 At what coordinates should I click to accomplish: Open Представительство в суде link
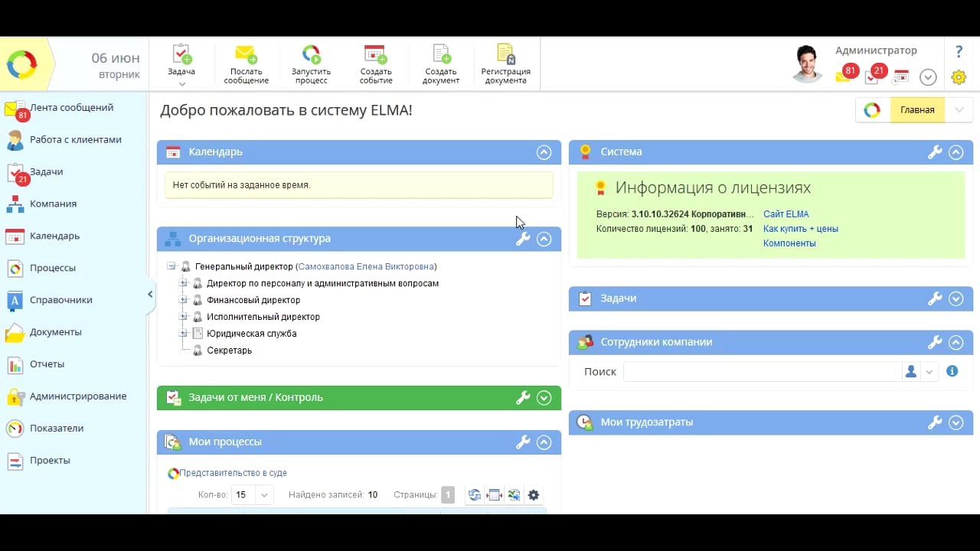click(233, 473)
